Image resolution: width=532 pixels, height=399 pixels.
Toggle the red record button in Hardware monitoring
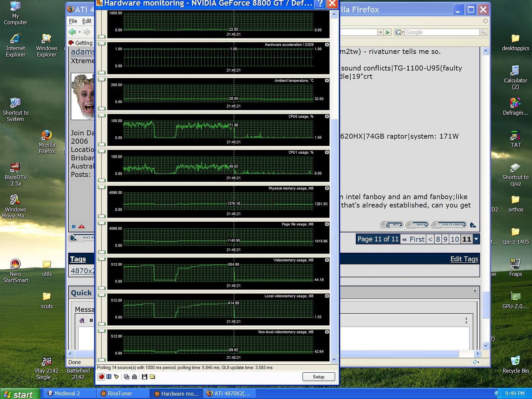101,377
